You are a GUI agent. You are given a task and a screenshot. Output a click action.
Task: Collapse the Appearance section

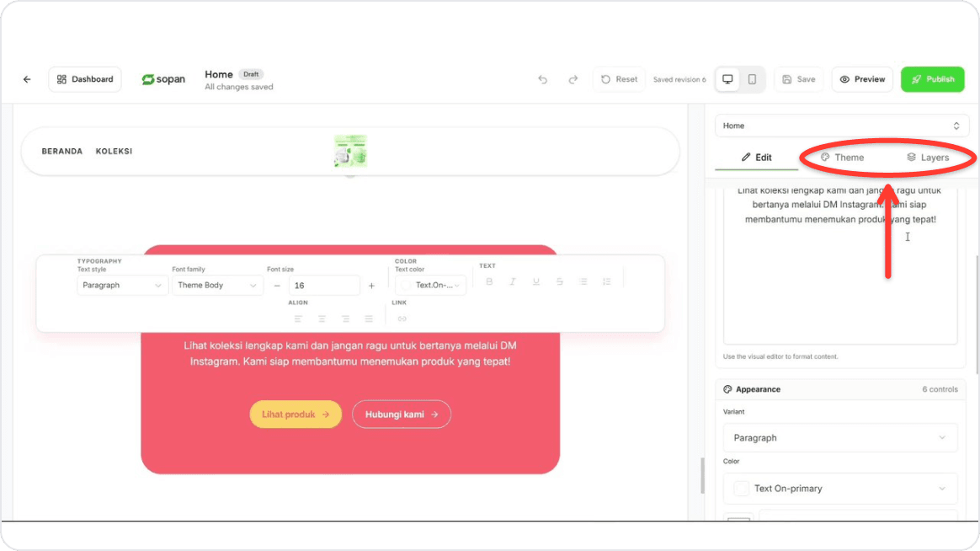840,389
